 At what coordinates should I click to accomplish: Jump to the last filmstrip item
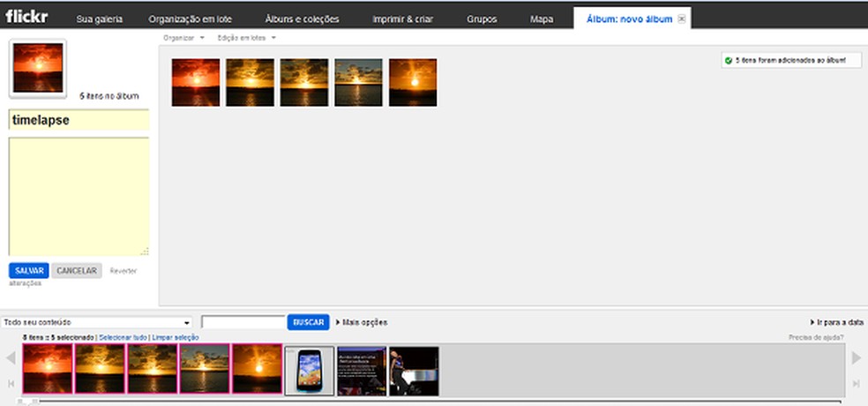857,383
